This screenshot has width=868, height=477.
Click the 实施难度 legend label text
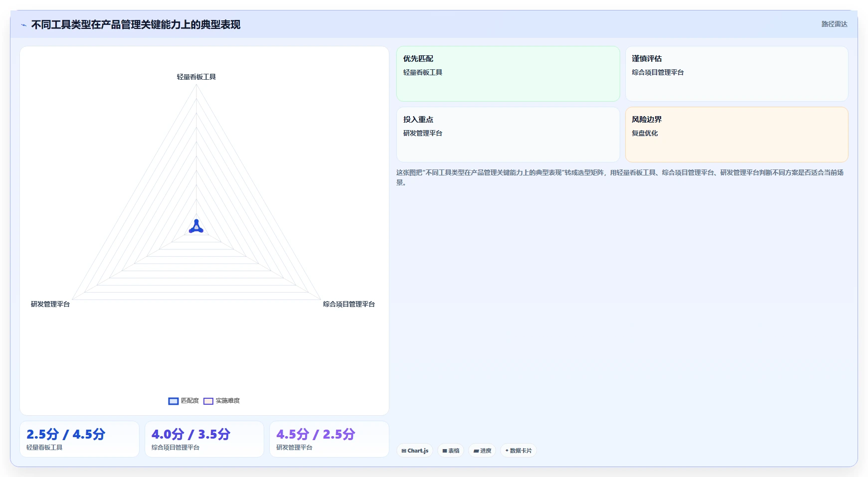point(228,401)
